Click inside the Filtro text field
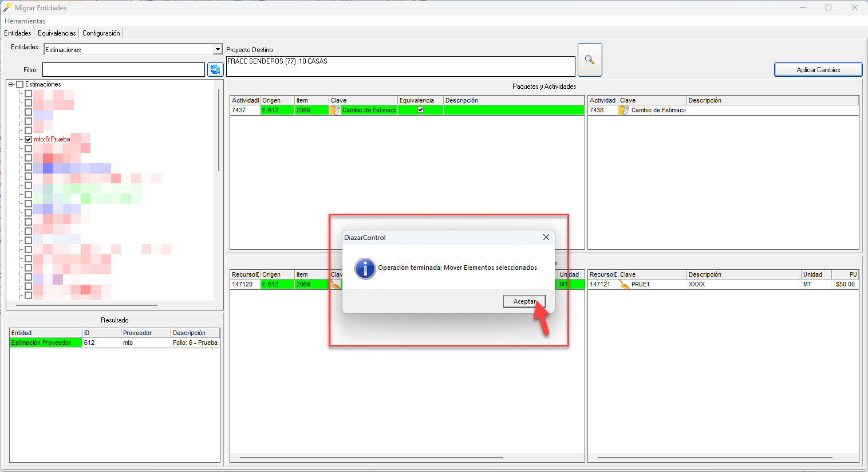The image size is (868, 472). click(123, 69)
